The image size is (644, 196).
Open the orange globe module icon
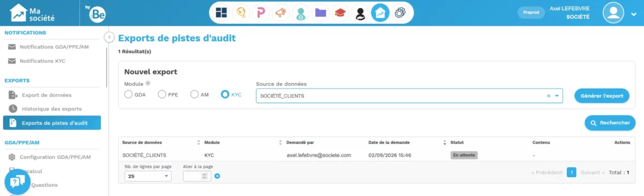(241, 12)
